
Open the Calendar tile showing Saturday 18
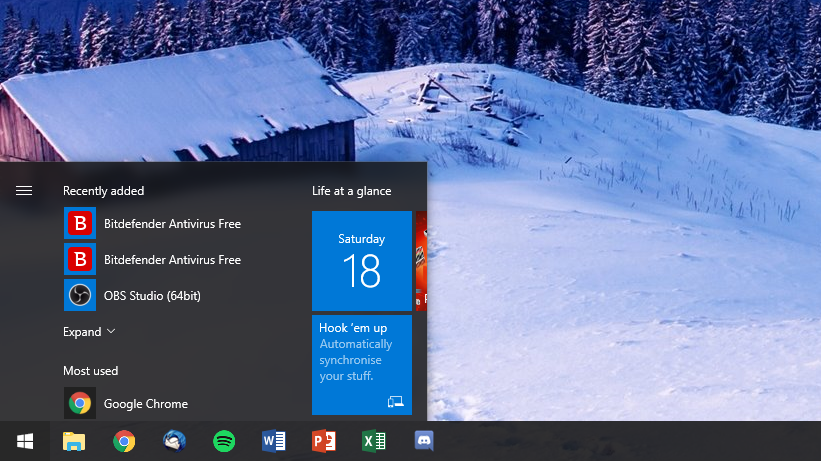(362, 261)
